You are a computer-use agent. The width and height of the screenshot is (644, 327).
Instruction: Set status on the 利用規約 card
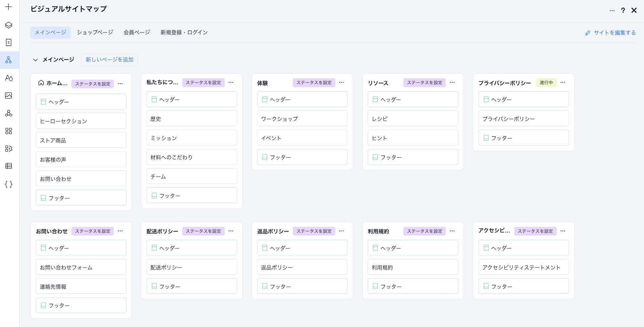coord(425,231)
